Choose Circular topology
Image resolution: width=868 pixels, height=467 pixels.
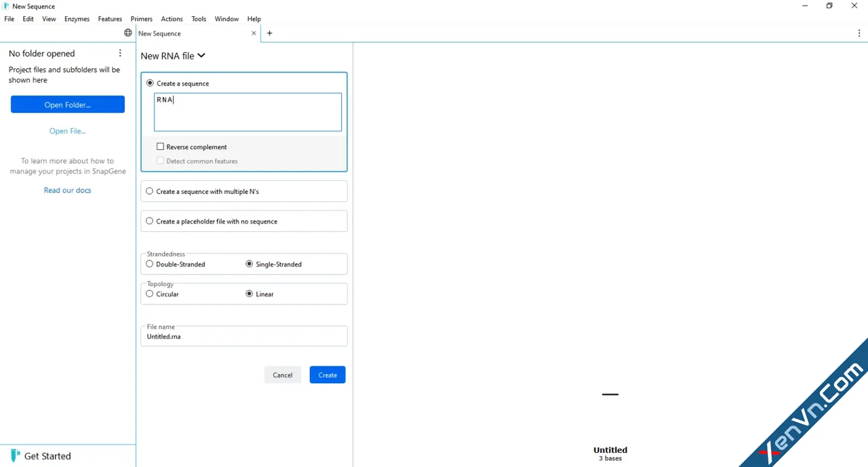[150, 294]
